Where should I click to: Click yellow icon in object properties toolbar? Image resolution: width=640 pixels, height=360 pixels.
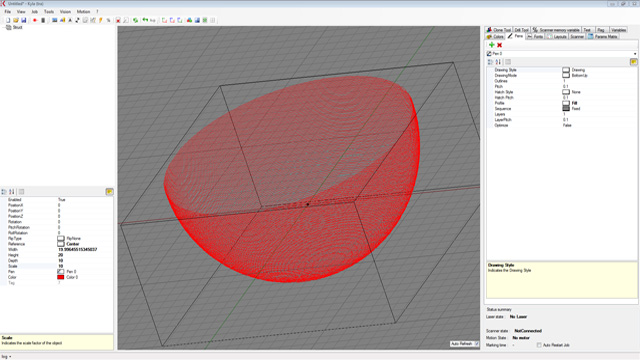[109, 191]
